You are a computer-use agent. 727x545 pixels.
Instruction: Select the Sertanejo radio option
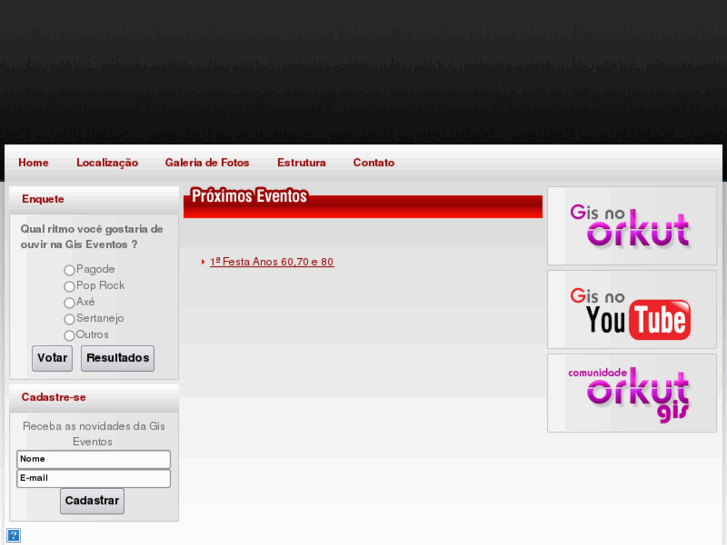tap(69, 319)
